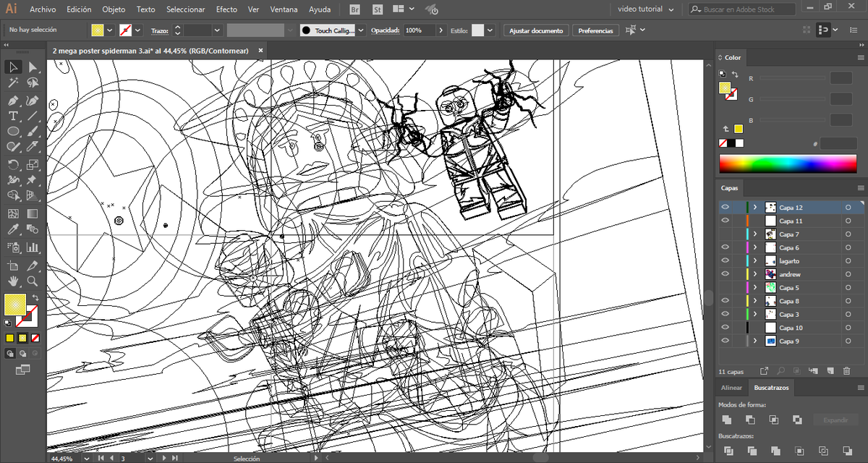This screenshot has width=868, height=463.
Task: Select the Ellipse tool
Action: [x=13, y=132]
